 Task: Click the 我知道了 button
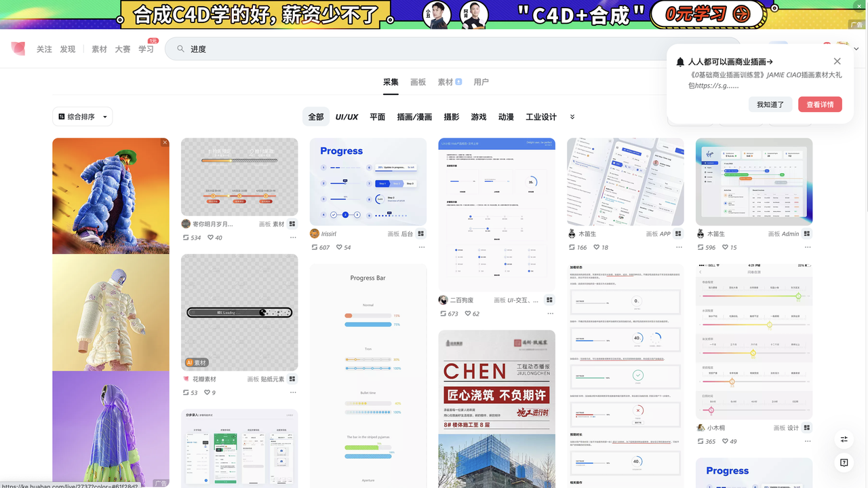coord(770,105)
